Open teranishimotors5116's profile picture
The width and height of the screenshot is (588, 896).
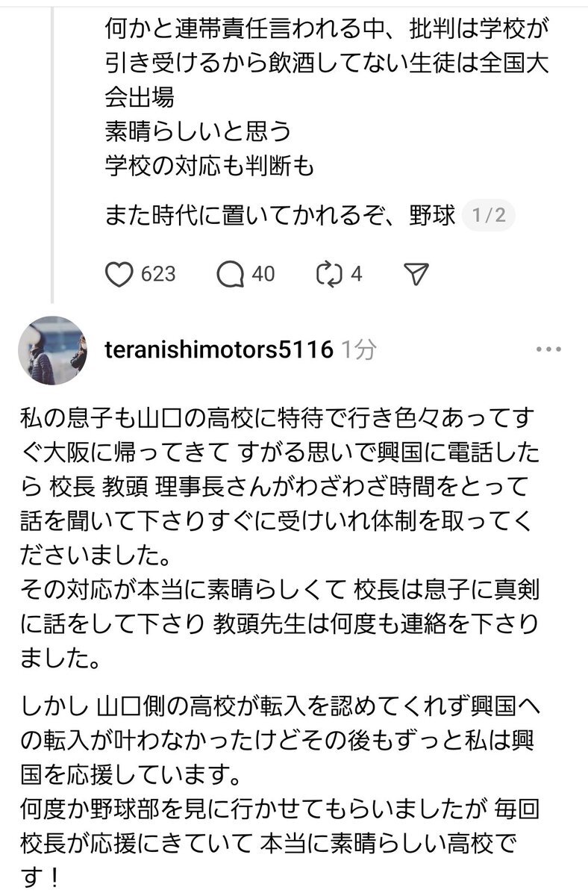click(x=52, y=350)
